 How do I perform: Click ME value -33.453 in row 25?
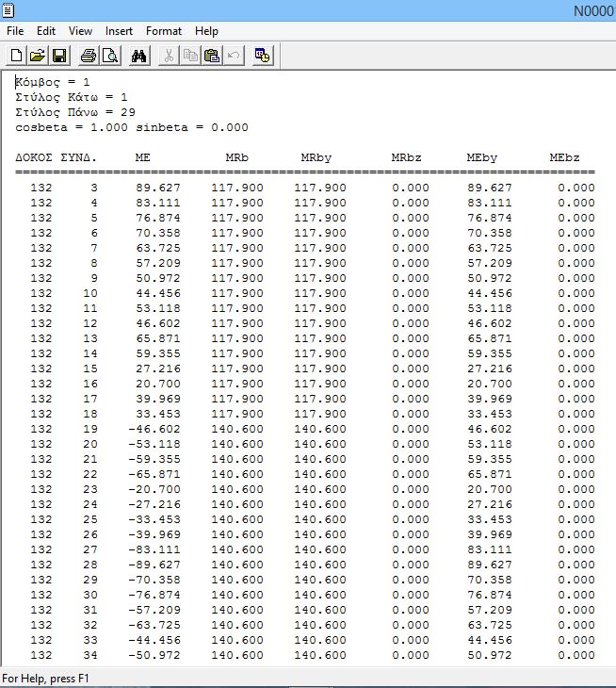154,519
